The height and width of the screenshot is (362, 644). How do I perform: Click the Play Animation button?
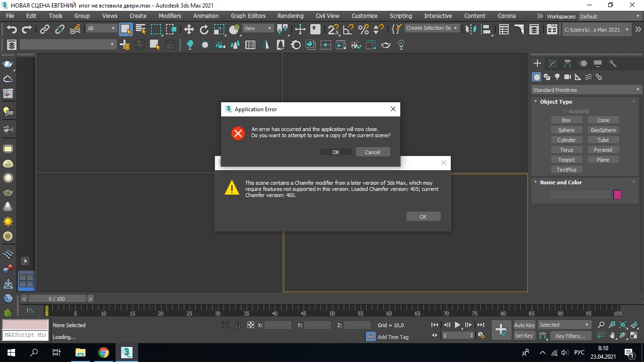click(457, 325)
